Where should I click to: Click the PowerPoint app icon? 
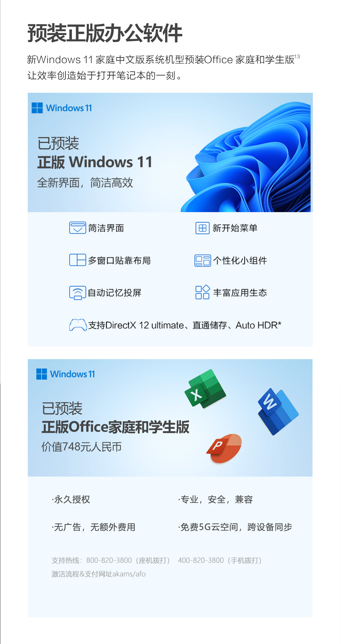click(x=224, y=448)
